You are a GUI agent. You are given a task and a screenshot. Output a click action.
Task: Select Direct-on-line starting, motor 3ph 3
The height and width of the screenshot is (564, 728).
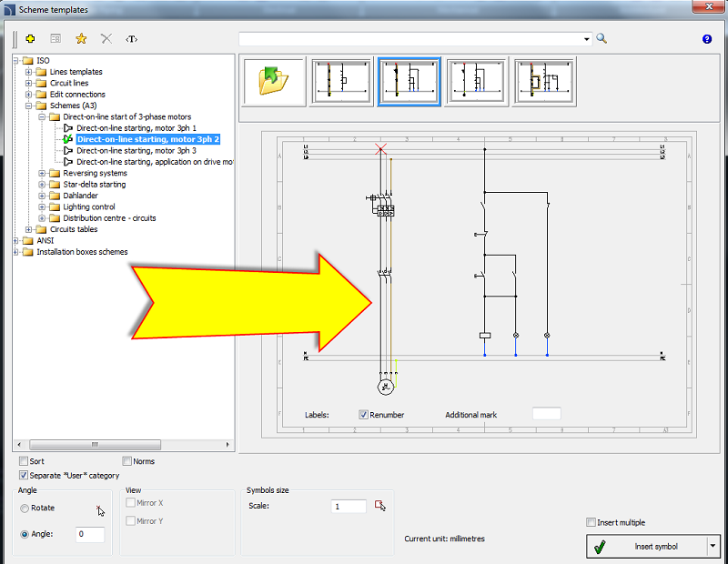click(x=136, y=151)
